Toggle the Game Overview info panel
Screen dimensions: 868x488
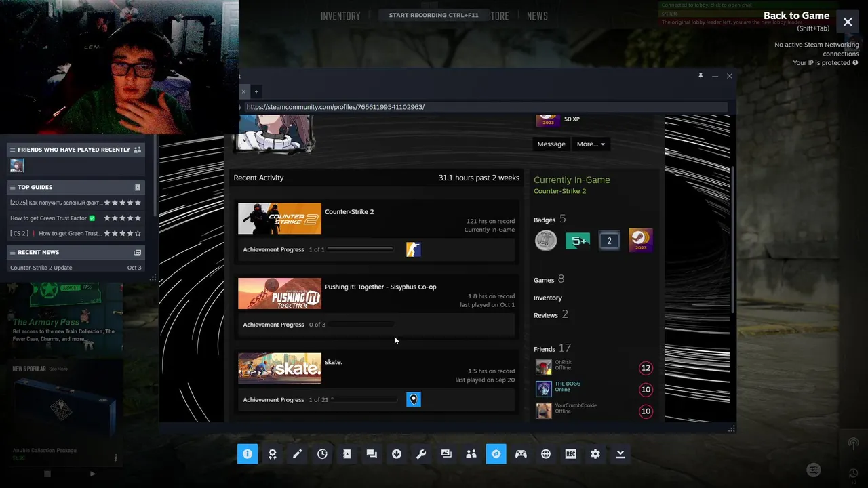tap(248, 454)
